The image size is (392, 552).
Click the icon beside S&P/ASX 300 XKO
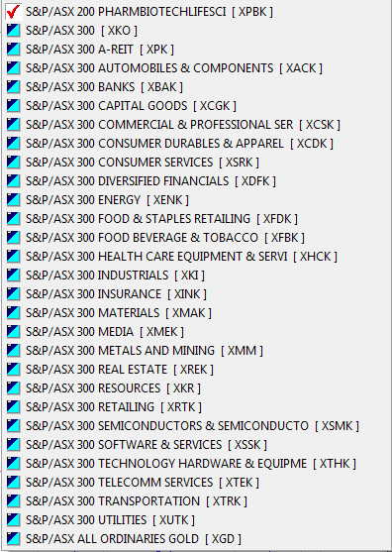(13, 31)
